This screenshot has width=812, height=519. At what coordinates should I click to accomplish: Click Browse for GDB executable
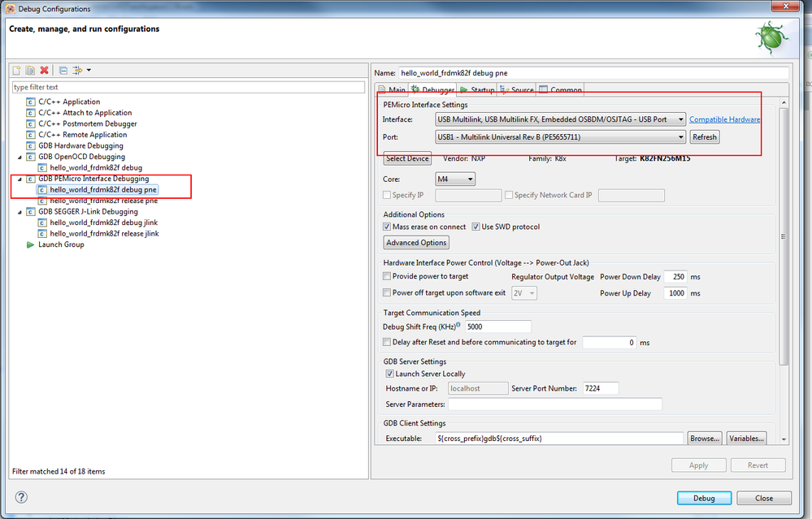point(704,439)
